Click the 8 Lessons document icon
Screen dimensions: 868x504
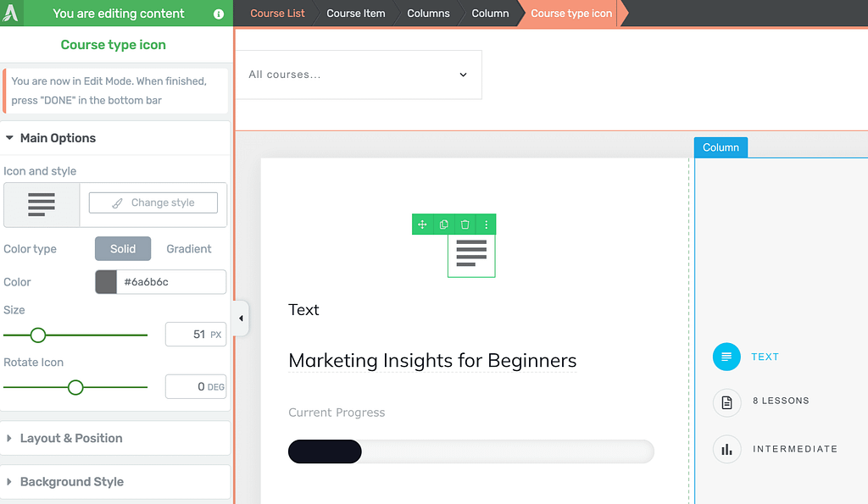pos(726,402)
